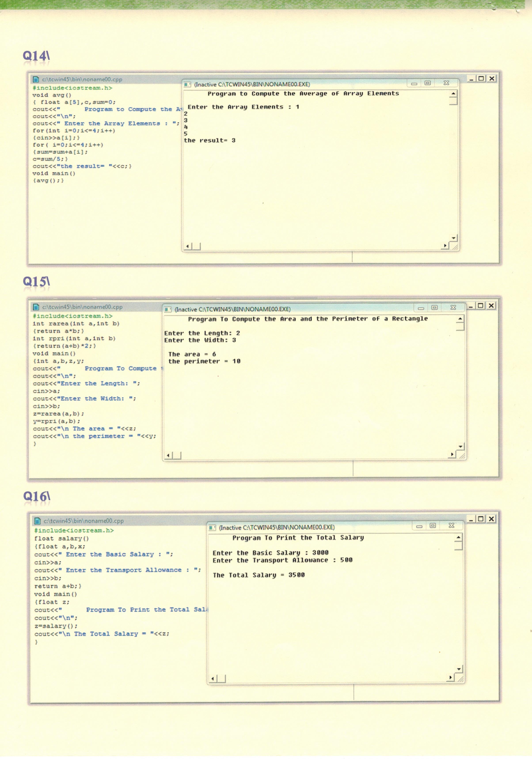Open the system menu icon of the Q16 NONAME00.EXE window
The image size is (532, 759).
(212, 528)
